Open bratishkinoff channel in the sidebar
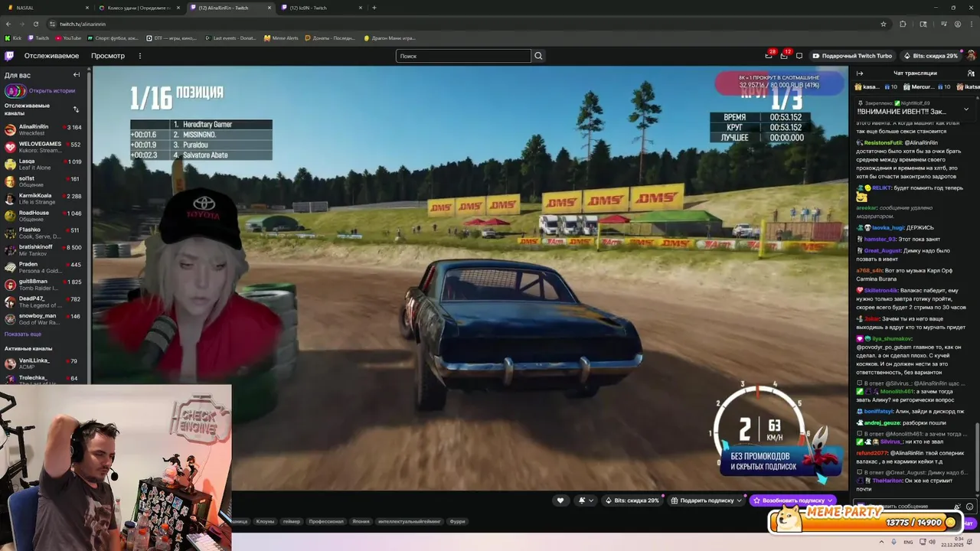Screen dimensions: 980x551 click(x=44, y=250)
